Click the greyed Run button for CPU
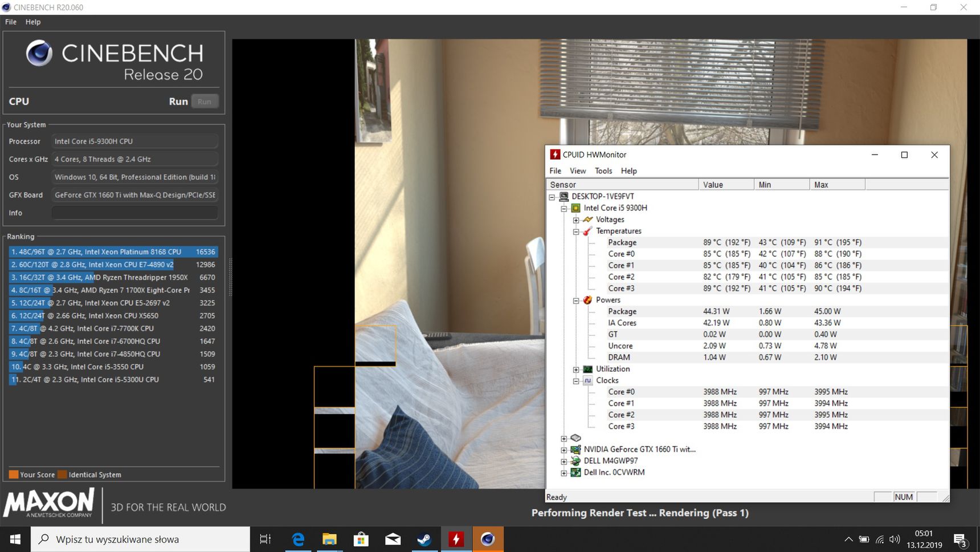Screen dimensions: 980x552 205,102
